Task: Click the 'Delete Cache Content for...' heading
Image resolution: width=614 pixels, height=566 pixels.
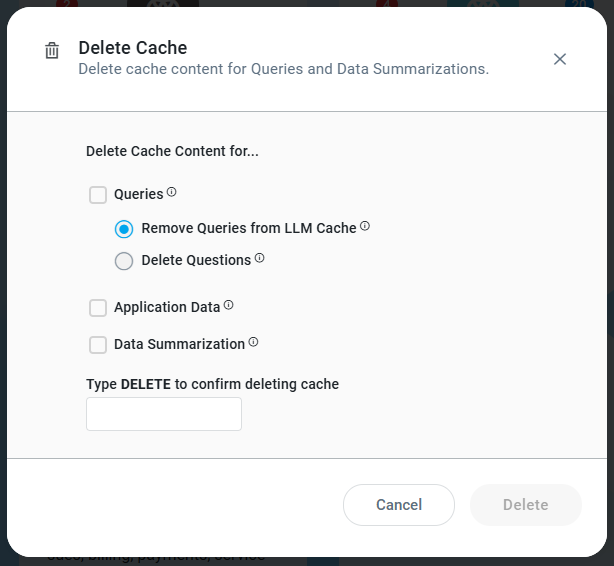Action: tap(172, 152)
